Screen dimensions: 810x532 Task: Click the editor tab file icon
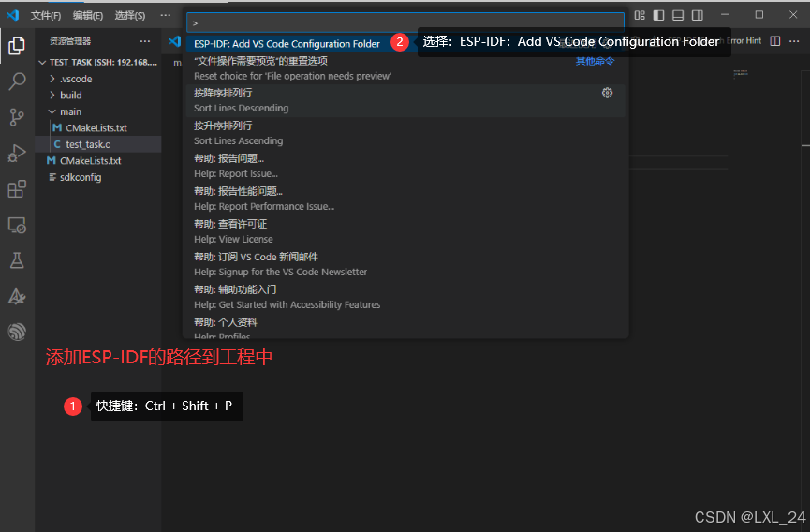(175, 41)
